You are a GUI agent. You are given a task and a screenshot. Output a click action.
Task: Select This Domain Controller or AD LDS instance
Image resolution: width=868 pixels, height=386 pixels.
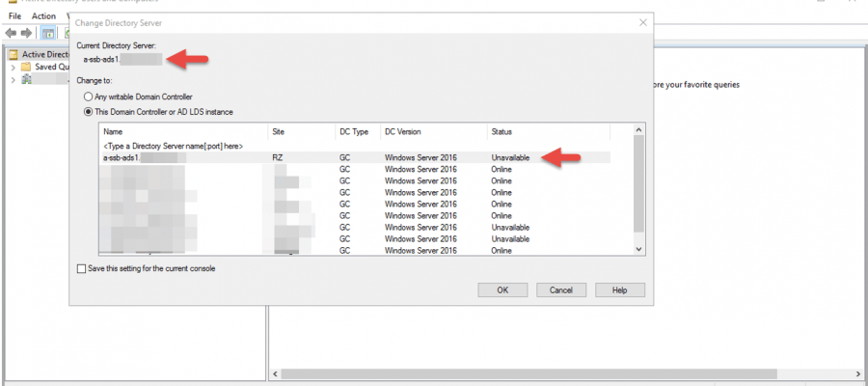click(x=89, y=111)
